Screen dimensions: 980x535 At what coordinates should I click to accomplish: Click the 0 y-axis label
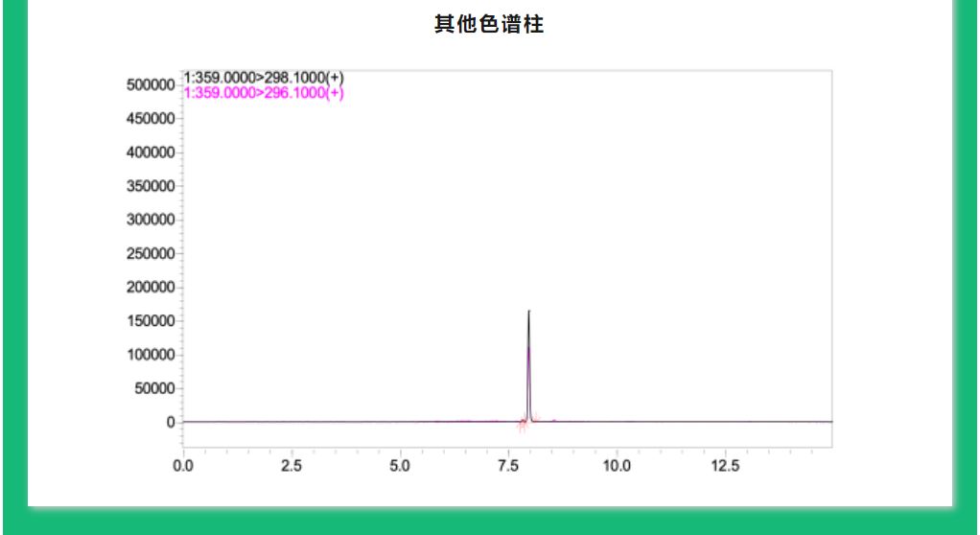point(170,422)
